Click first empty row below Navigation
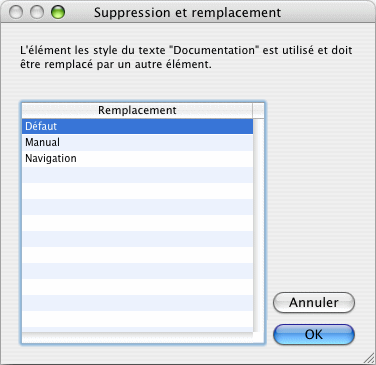The height and width of the screenshot is (365, 376). pos(137,174)
